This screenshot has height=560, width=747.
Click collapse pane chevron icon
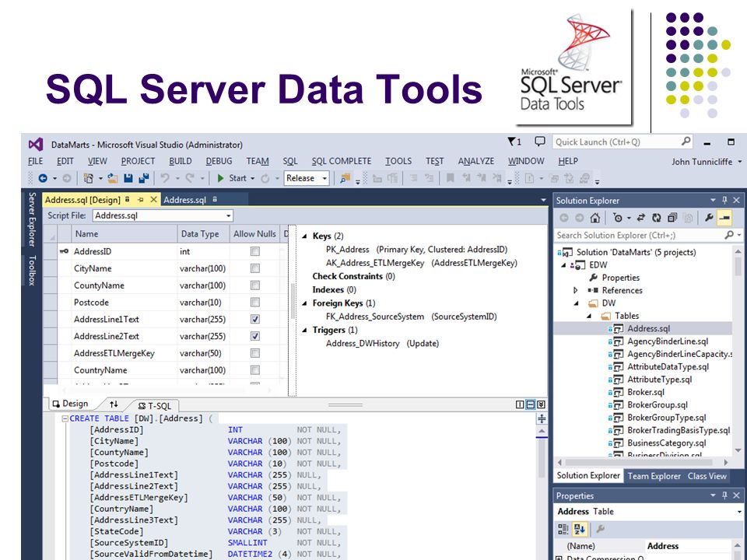pos(542,404)
